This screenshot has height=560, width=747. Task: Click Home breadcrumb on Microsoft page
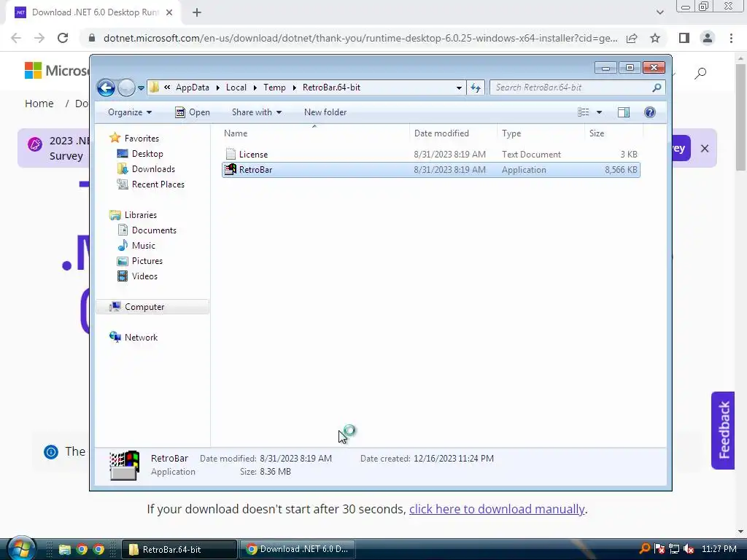tap(39, 104)
